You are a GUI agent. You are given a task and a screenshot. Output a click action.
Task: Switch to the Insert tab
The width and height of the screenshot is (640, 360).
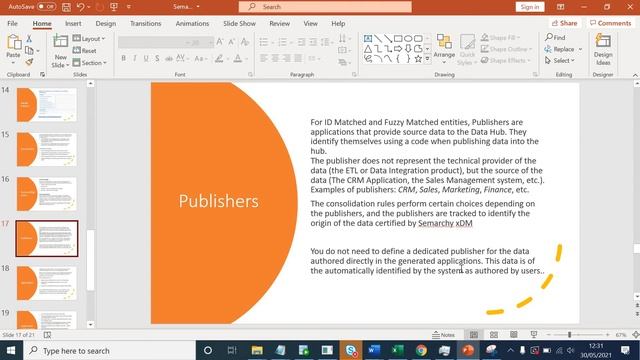(73, 24)
